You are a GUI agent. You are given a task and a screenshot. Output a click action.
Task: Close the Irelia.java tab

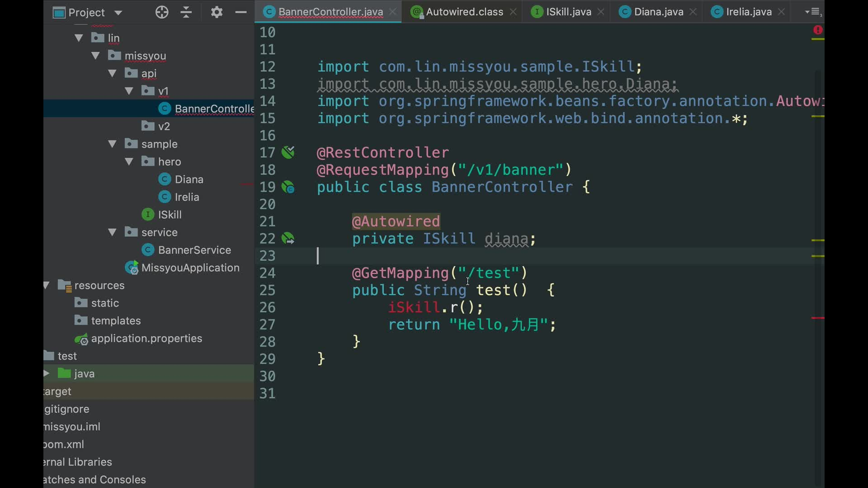tap(781, 12)
